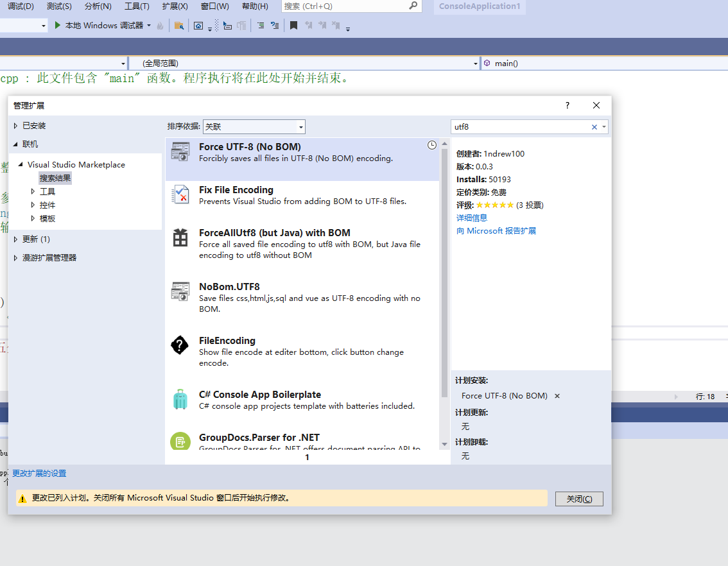
Task: Select Force UTF-8 (No BOM) extension
Action: [x=302, y=159]
